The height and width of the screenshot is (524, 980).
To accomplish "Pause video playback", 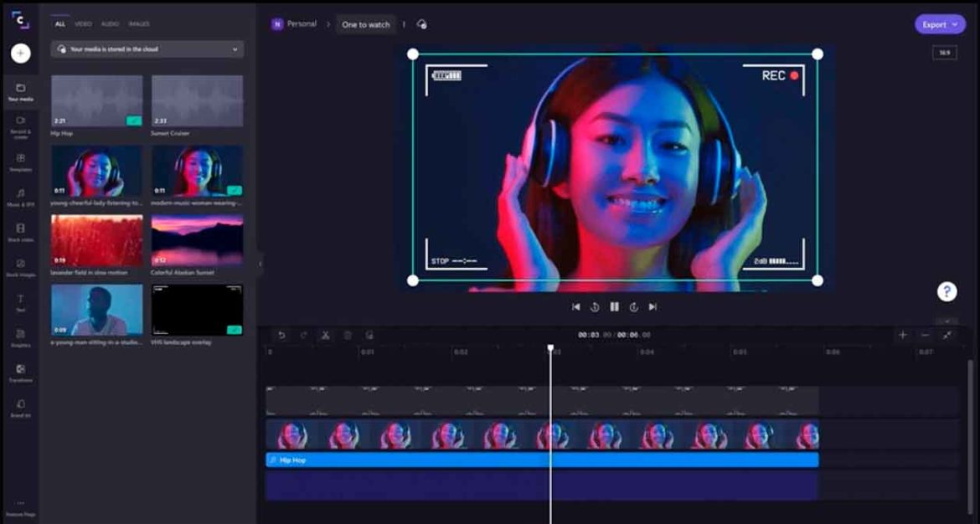I will 614,306.
